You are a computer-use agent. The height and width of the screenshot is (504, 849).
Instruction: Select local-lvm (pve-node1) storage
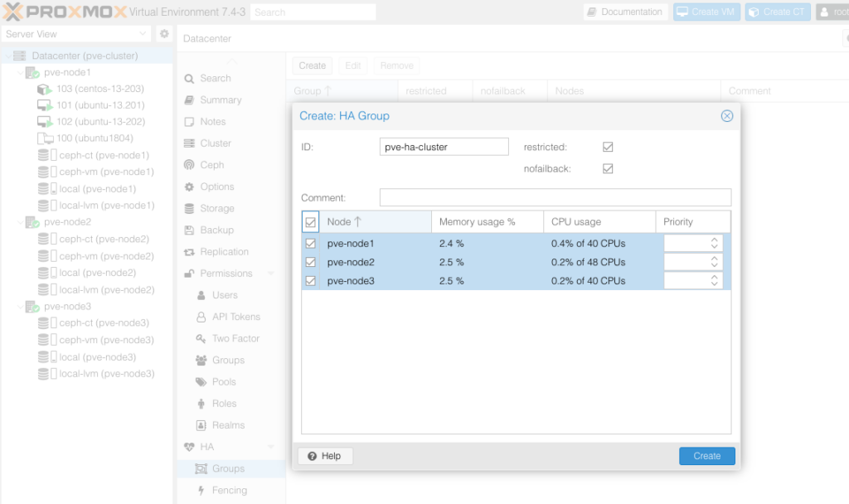click(107, 206)
